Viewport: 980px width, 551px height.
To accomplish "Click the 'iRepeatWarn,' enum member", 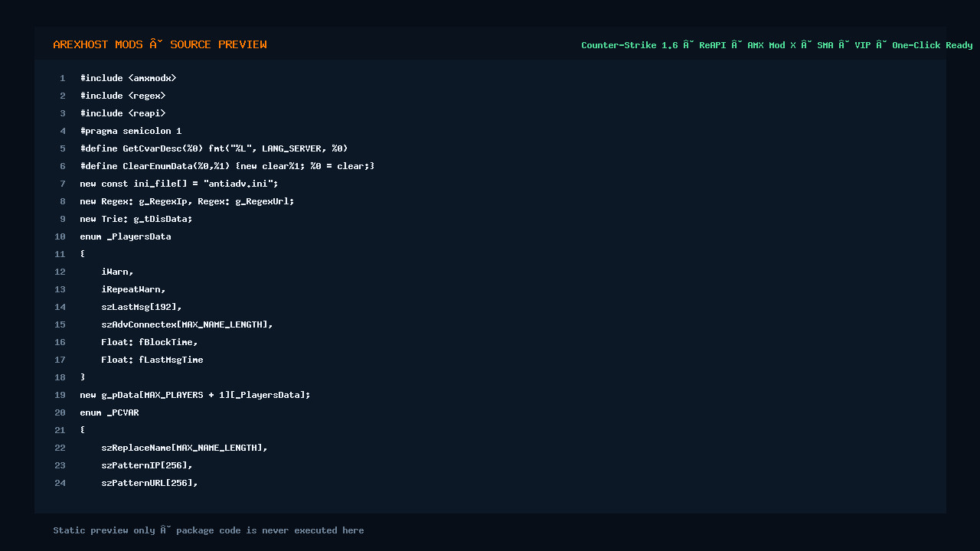I will [x=134, y=289].
